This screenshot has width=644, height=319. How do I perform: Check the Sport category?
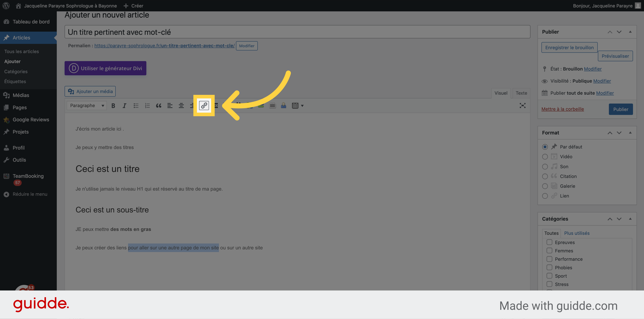click(x=549, y=276)
